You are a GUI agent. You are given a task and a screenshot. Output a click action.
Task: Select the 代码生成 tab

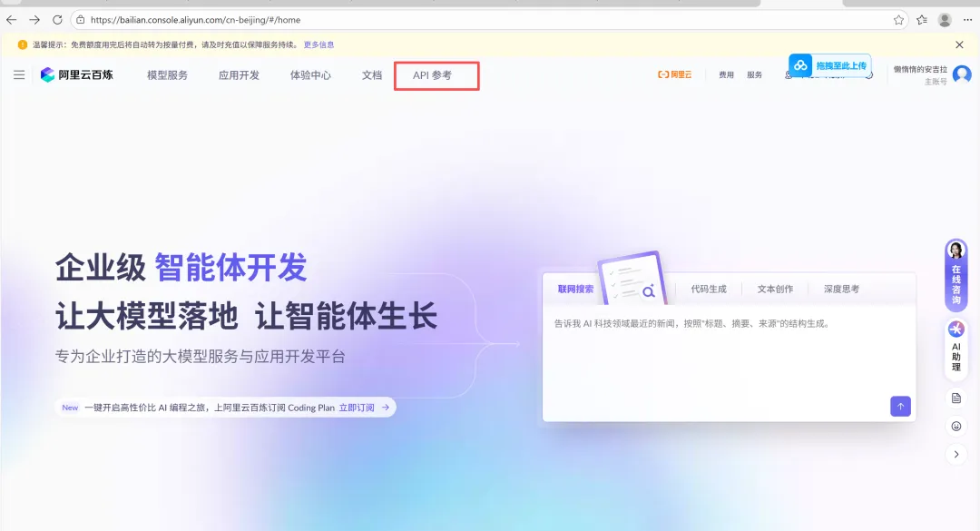click(709, 289)
